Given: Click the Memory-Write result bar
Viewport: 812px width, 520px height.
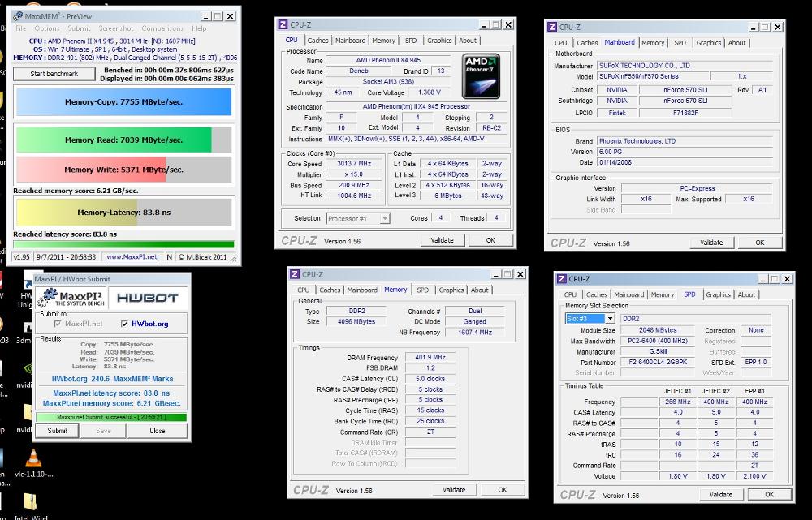Looking at the screenshot, I should pos(123,170).
